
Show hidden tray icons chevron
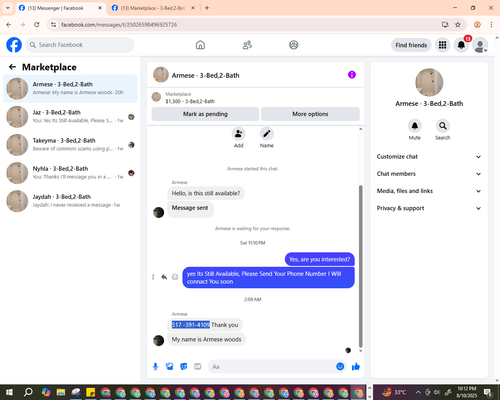pyautogui.click(x=418, y=392)
